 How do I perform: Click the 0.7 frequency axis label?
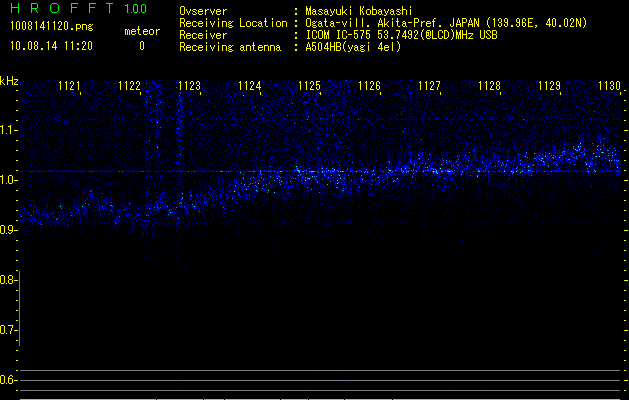pos(8,330)
